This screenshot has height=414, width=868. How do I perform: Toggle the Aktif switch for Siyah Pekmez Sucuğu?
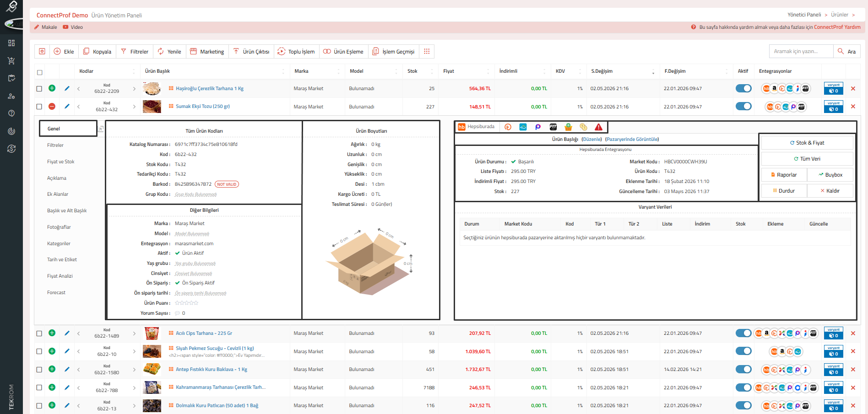(x=743, y=351)
